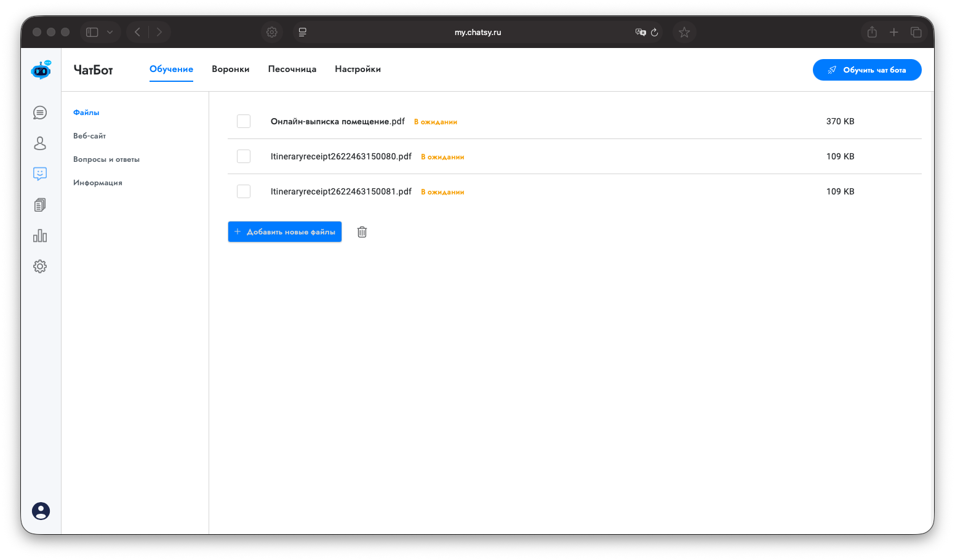
Task: Click the my.chatsy.ru address bar
Action: pos(477,32)
